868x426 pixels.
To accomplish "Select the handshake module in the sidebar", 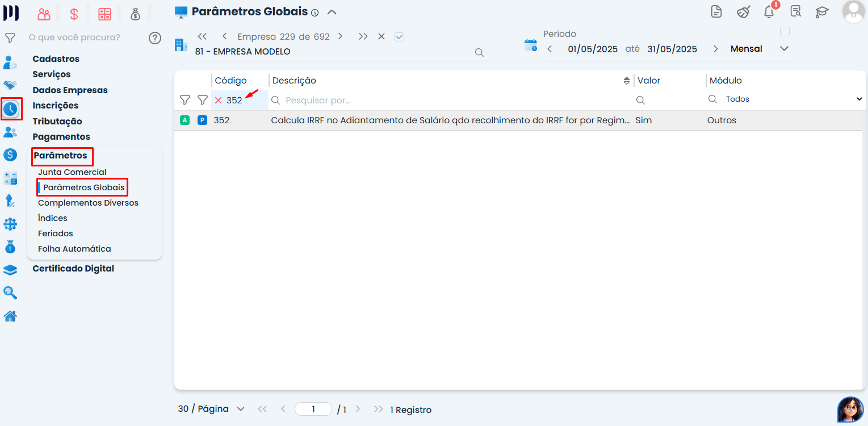I will 10,85.
